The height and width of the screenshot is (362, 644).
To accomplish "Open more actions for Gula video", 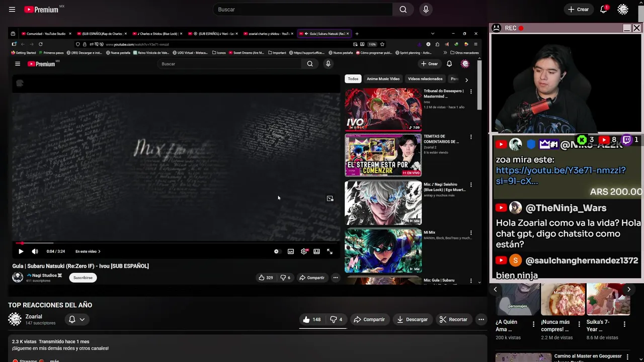I will pos(336,278).
